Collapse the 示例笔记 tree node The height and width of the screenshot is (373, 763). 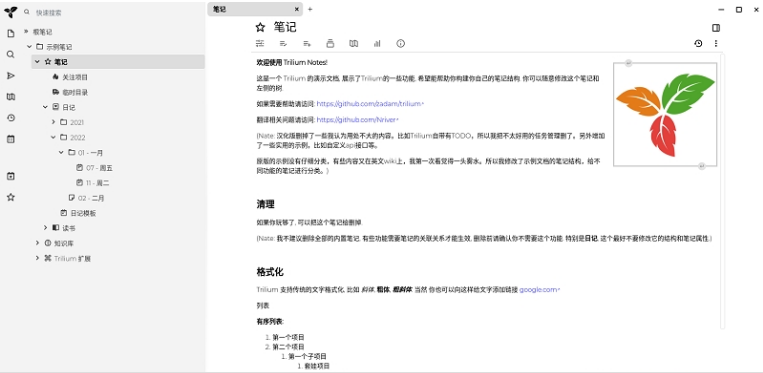point(30,47)
